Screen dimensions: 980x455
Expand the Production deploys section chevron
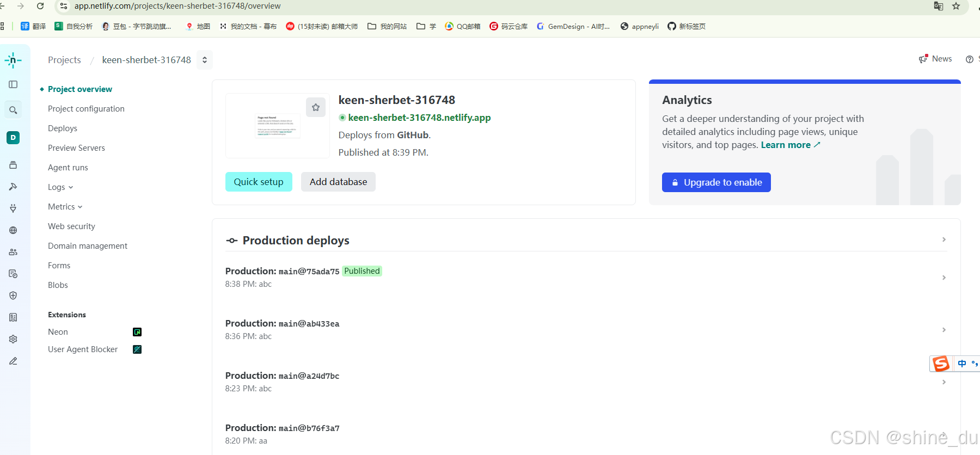(944, 239)
